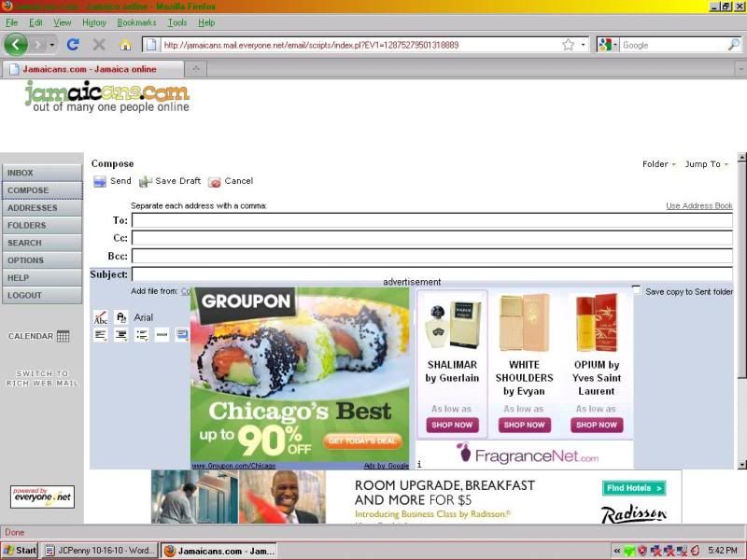
Task: Open FOLDERS in the sidebar
Action: (42, 225)
